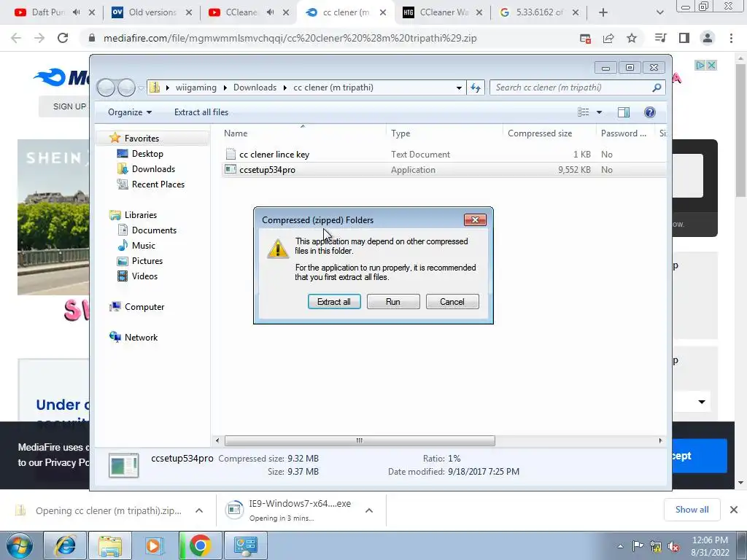The image size is (747, 560).
Task: Close the Compressed (zipped) Folders dialog
Action: click(x=475, y=219)
